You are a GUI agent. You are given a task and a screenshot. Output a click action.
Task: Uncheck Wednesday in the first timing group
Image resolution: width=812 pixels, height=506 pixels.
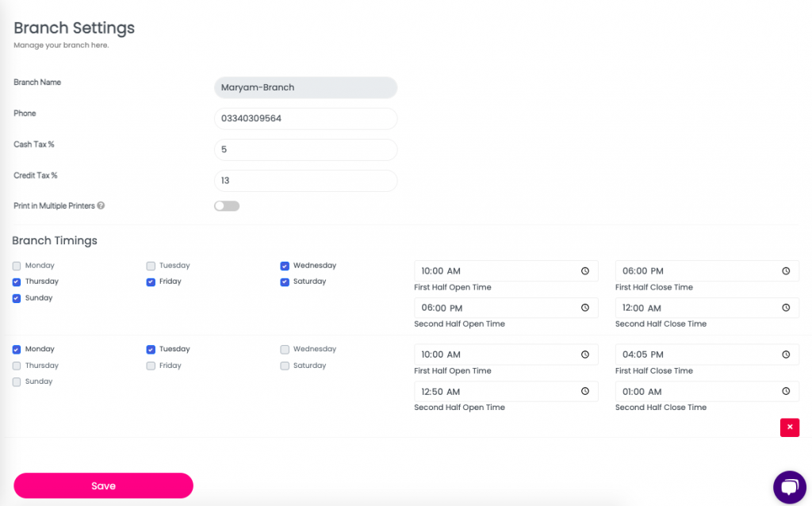click(x=285, y=266)
